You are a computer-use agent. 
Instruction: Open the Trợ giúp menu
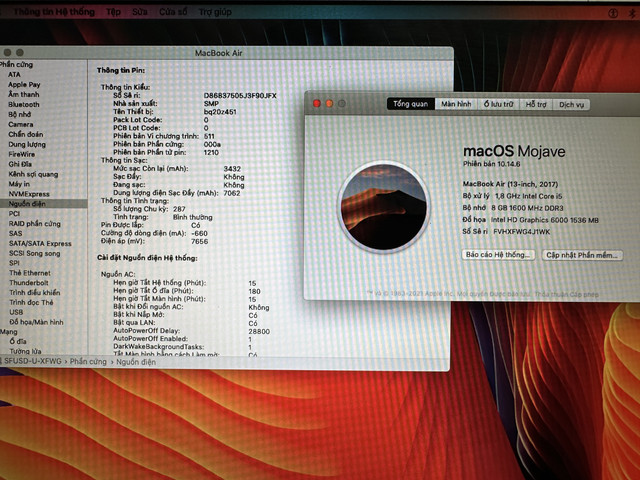click(x=215, y=12)
